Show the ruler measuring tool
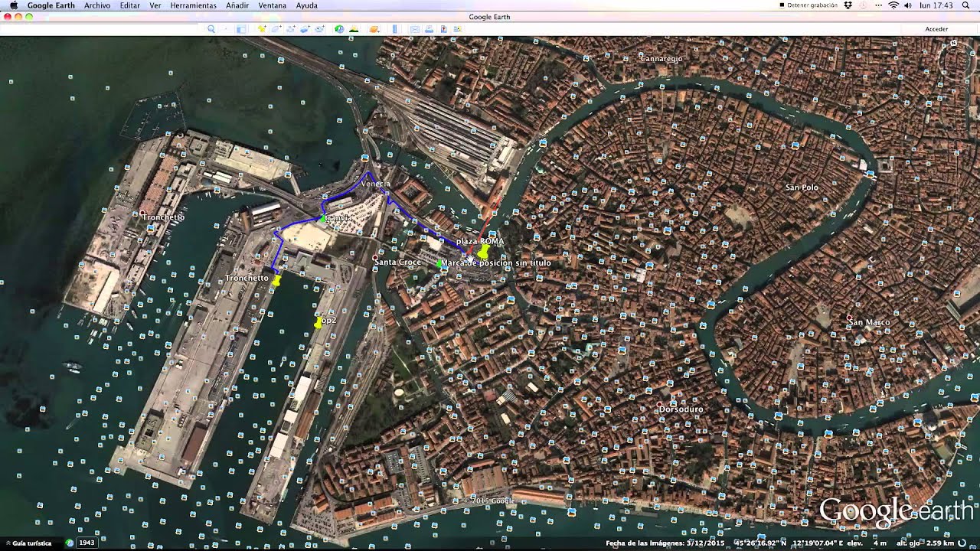The image size is (980, 551). coord(395,29)
